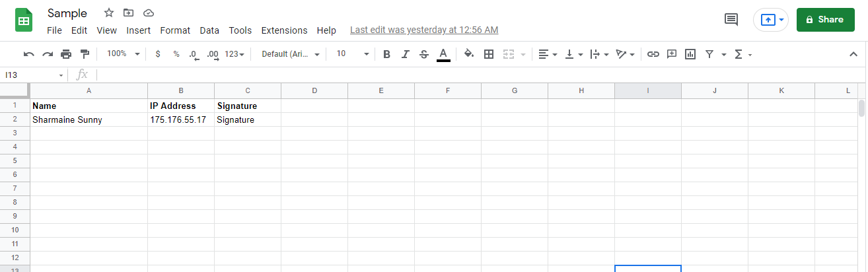Toggle strikethrough formatting
868x272 pixels.
424,54
